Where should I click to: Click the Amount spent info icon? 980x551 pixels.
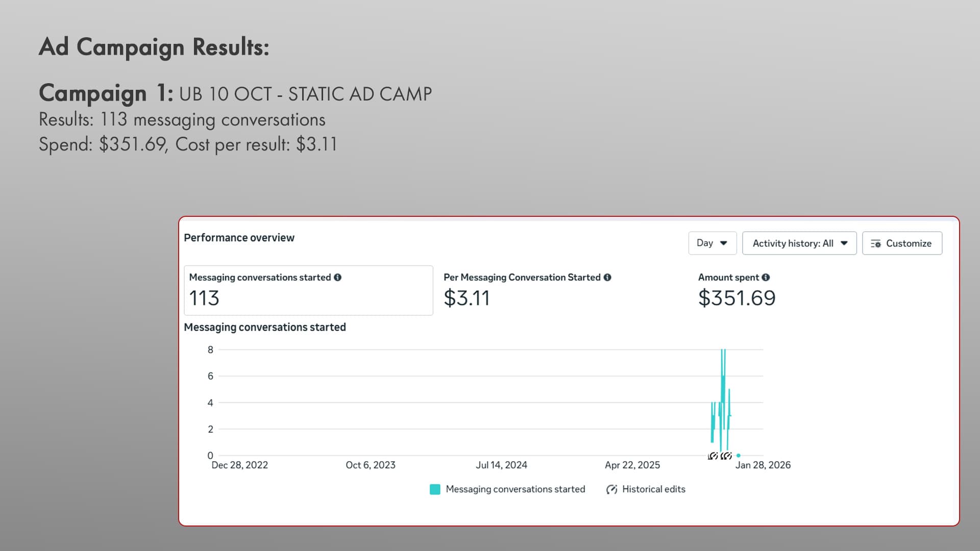click(766, 278)
